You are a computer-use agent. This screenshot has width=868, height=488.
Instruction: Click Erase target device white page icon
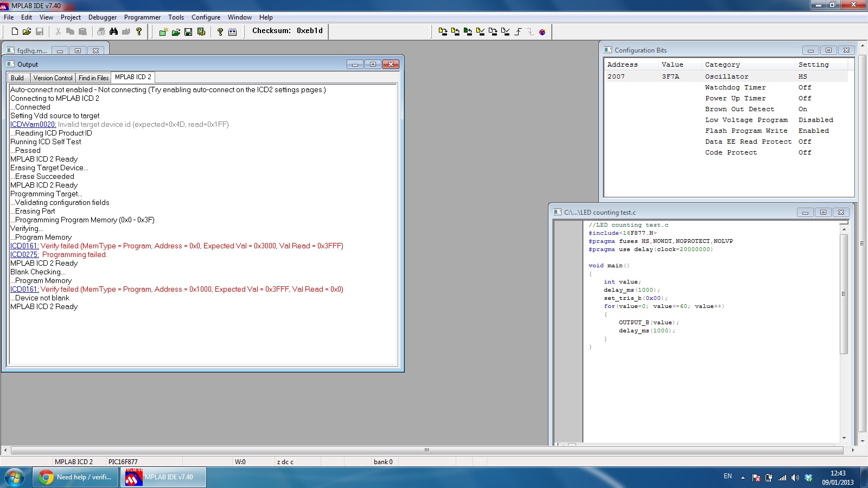point(493,32)
